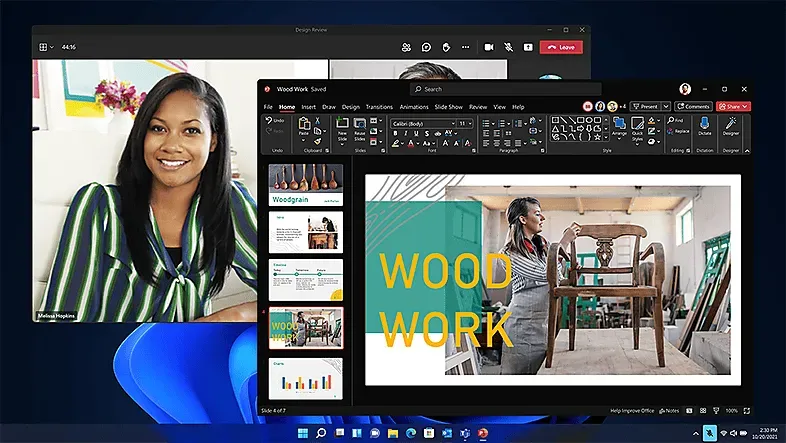Select the right arrow shape in the gallery
Viewport: 786px width, 443px height.
[581, 129]
